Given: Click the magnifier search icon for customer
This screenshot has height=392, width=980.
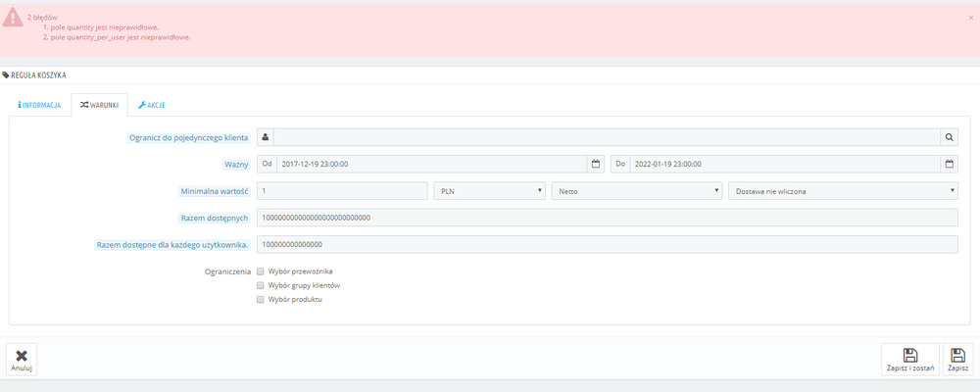Looking at the screenshot, I should pos(950,137).
